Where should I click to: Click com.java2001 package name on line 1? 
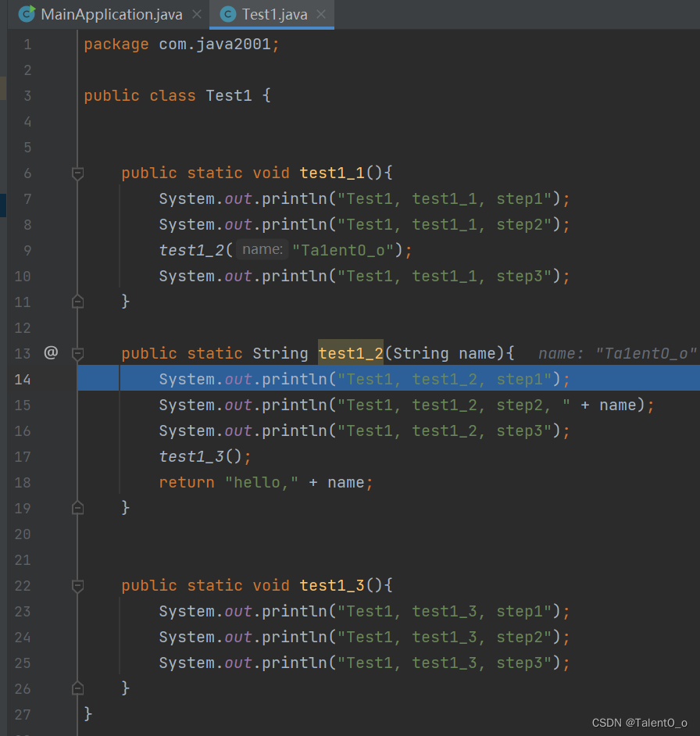215,44
